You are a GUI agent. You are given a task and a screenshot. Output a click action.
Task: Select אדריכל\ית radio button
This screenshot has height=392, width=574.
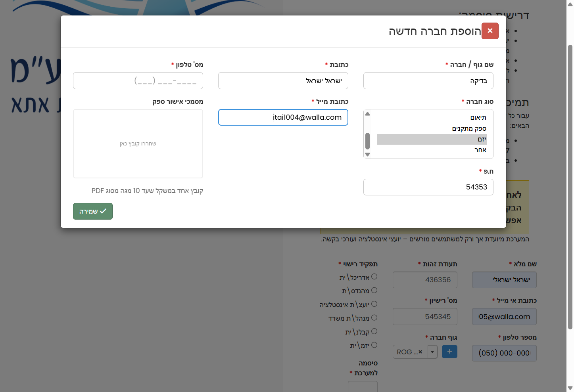(374, 277)
